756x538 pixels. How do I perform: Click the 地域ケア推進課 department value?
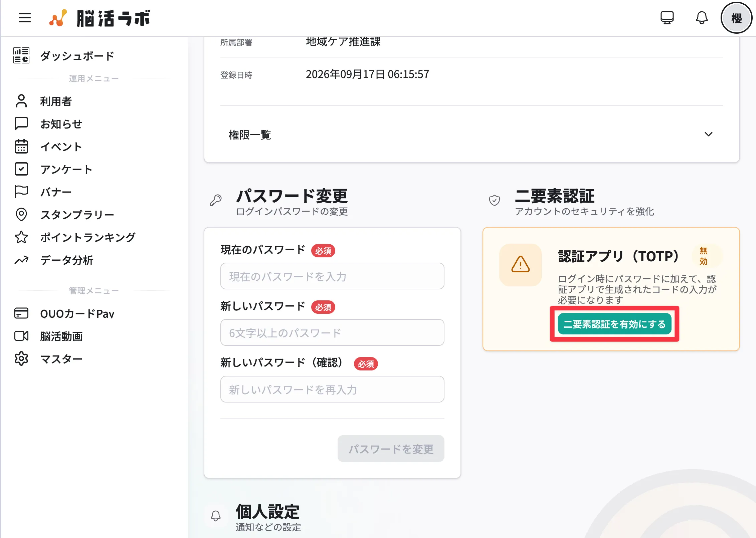coord(343,41)
